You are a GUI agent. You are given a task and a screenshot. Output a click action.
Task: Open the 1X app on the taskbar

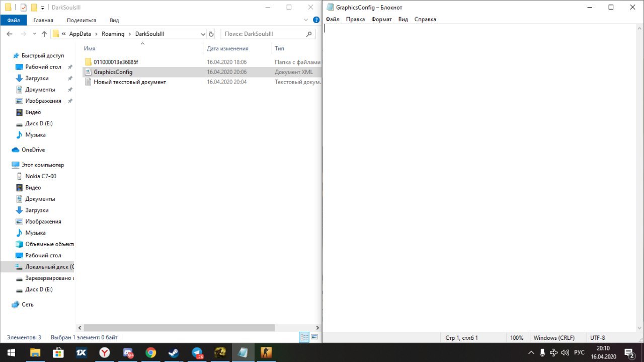click(82, 352)
